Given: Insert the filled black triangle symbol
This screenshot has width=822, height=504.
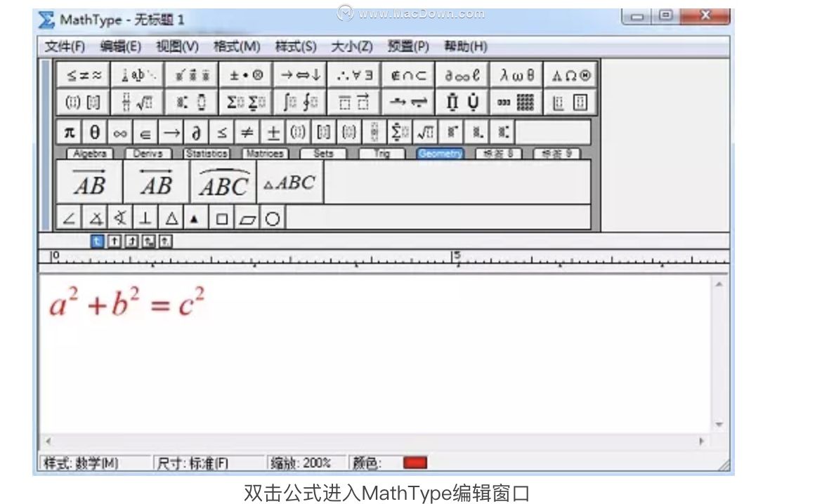Looking at the screenshot, I should point(195,218).
